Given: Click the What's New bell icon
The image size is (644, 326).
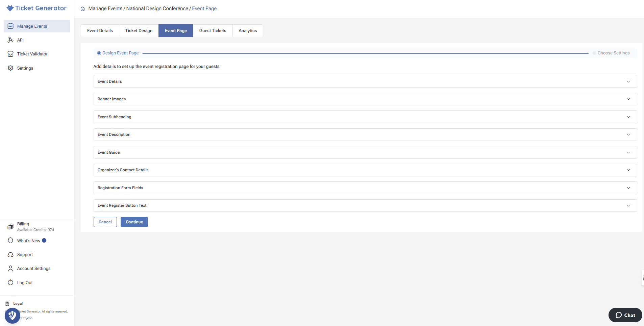Looking at the screenshot, I should (10, 241).
